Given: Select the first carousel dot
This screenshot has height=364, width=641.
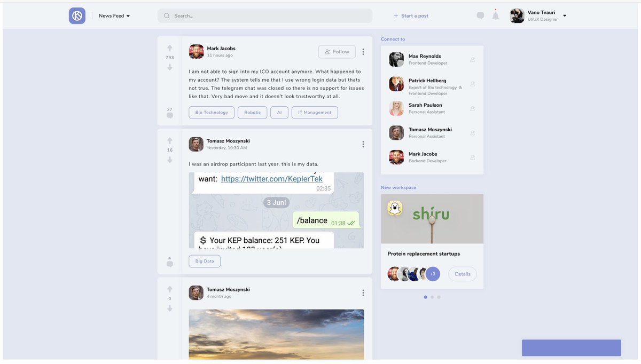Looking at the screenshot, I should pyautogui.click(x=426, y=297).
